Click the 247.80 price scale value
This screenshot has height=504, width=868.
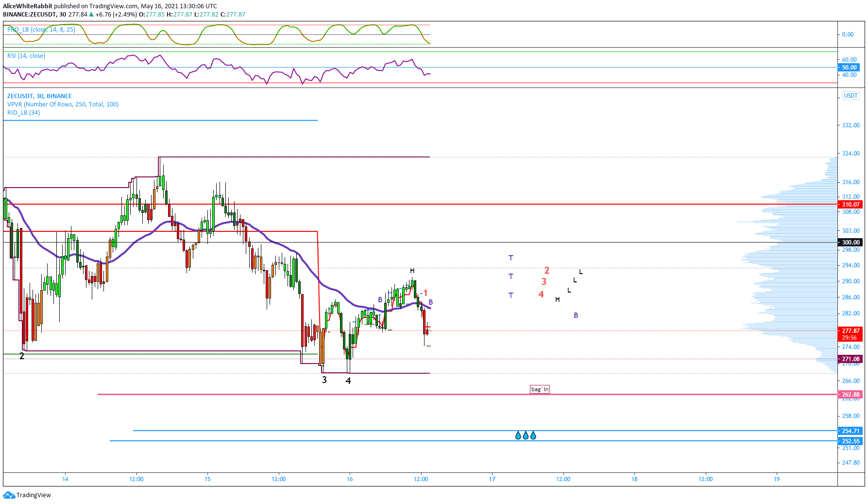pyautogui.click(x=851, y=463)
